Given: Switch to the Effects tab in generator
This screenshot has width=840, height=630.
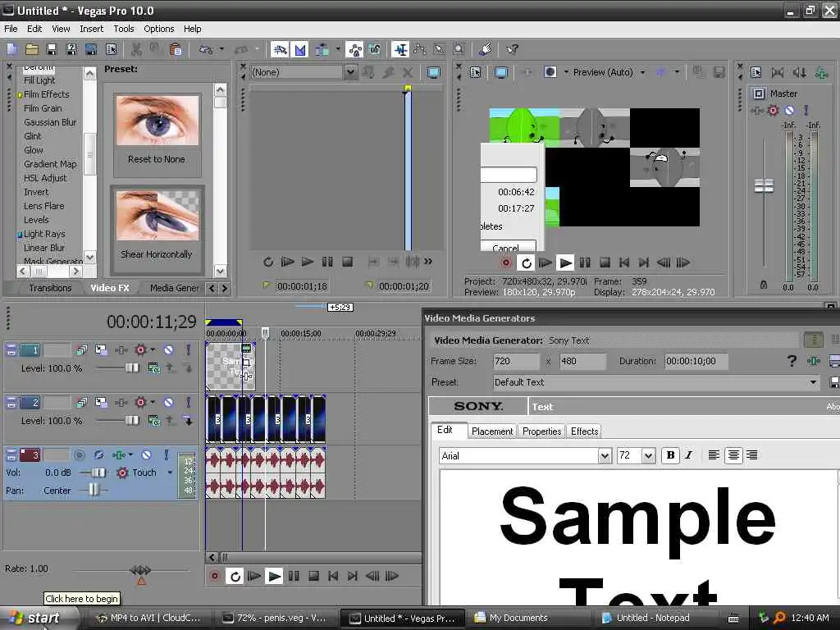Looking at the screenshot, I should coord(584,431).
